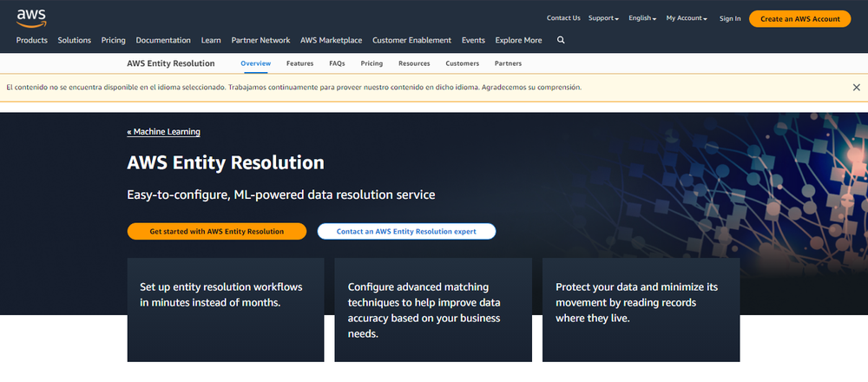Switch to the FAQs tab

point(337,63)
